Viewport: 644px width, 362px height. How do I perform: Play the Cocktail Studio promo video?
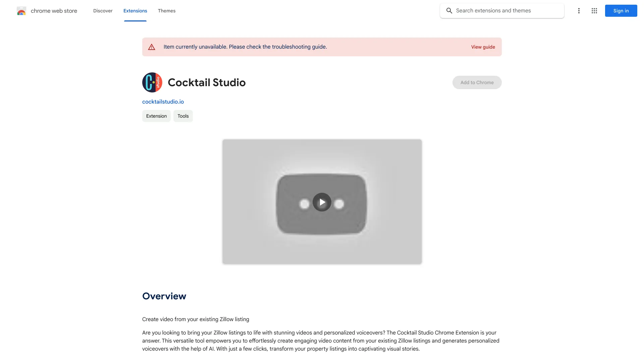[x=322, y=202]
